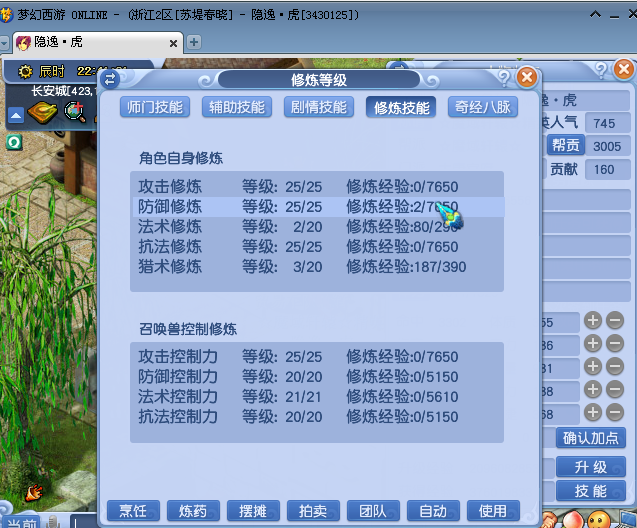This screenshot has height=528, width=637.
Task: Click plus icon on third attribute row
Action: 593,366
